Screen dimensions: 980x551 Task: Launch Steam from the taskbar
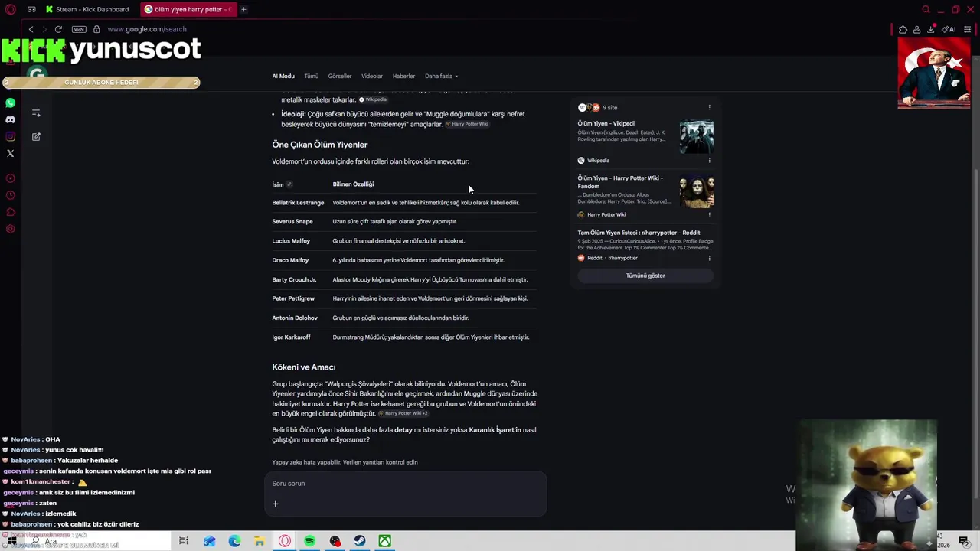(360, 541)
